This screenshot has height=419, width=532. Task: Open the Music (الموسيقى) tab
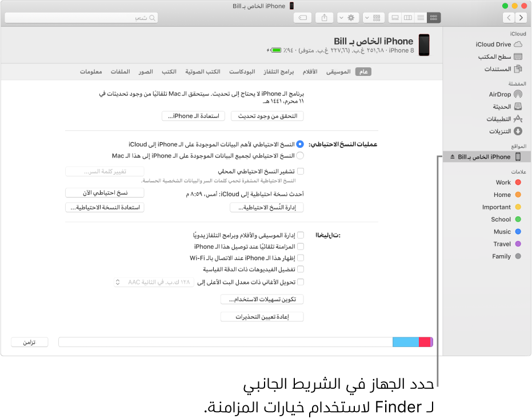338,71
